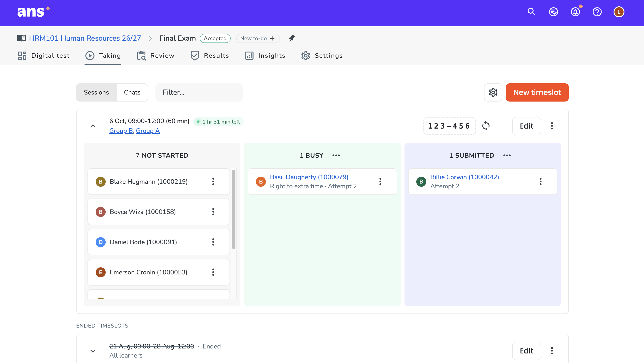Regenerate the 123-456 access code
This screenshot has height=363, width=644.
(486, 126)
